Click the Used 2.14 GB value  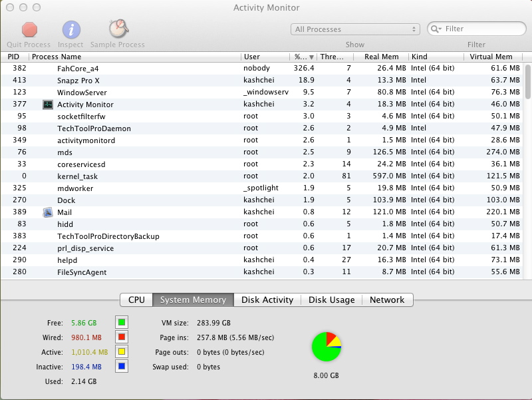(84, 381)
